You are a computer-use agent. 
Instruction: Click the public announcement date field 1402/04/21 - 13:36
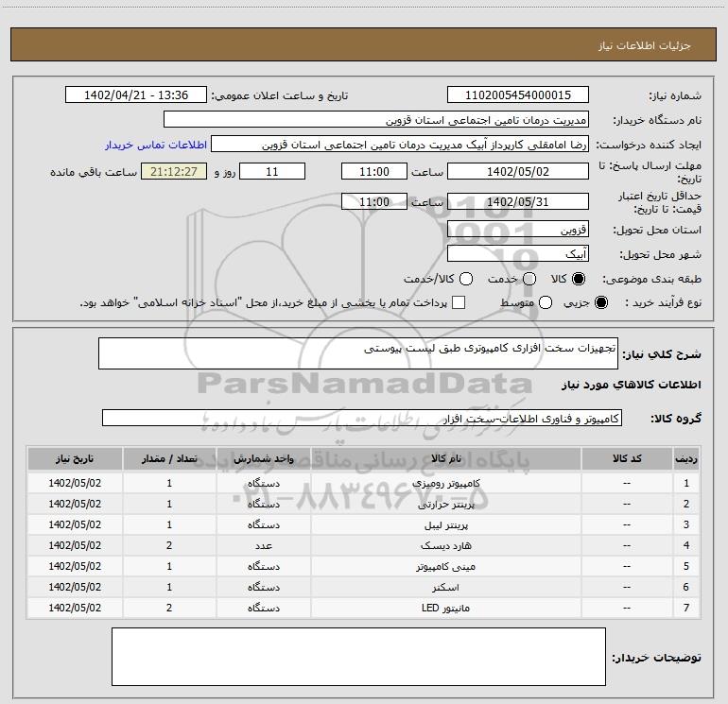click(136, 95)
